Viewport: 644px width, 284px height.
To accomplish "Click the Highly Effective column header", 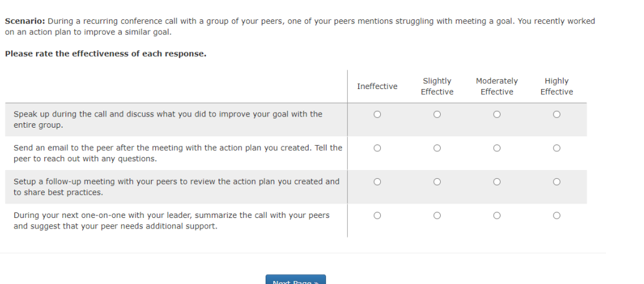I will 557,86.
